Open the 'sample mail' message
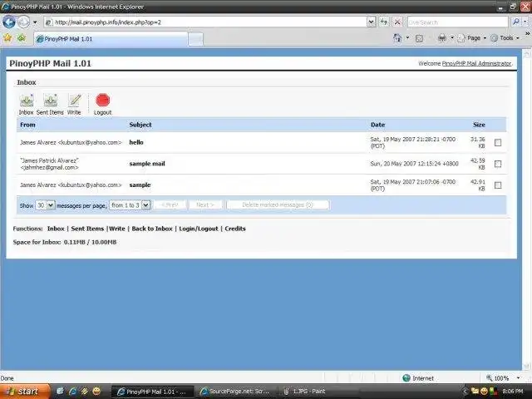Viewport: 532px width, 399px height. coord(147,164)
